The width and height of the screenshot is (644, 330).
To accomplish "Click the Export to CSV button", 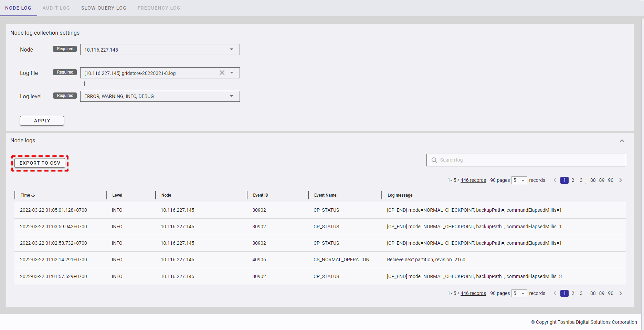I will point(40,163).
